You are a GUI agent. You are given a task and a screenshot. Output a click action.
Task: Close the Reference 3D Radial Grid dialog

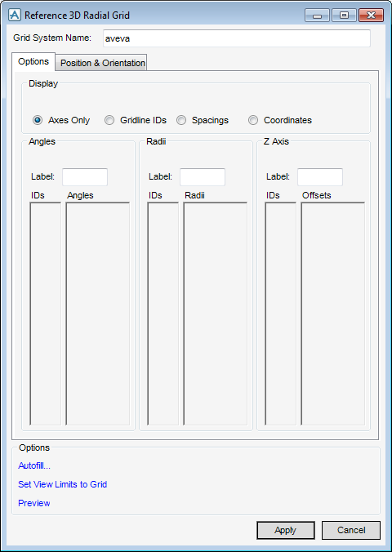[371, 16]
